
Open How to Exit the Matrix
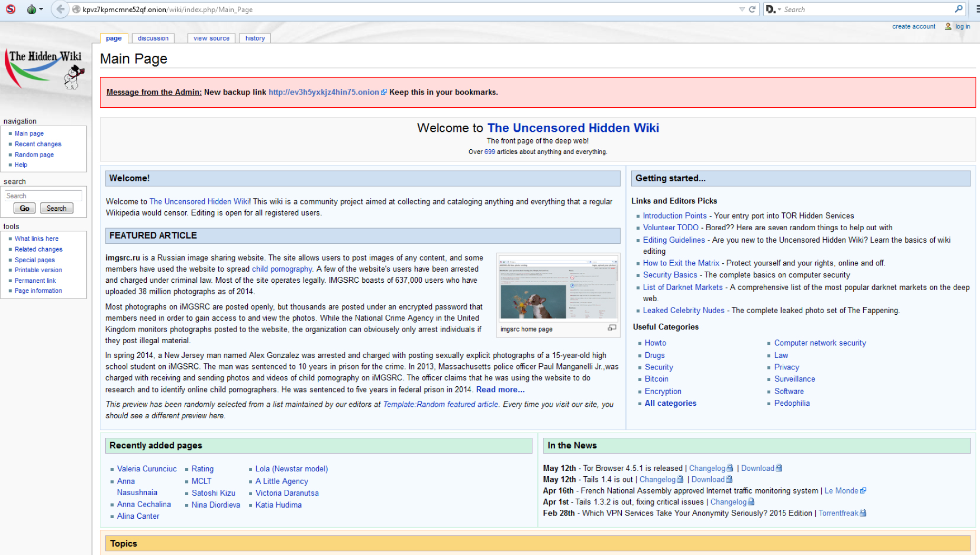[681, 263]
